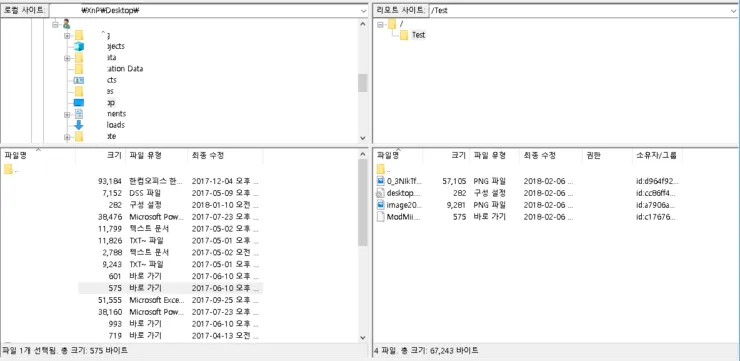
Task: Click the ModMii shortcut file icon
Action: tap(381, 217)
